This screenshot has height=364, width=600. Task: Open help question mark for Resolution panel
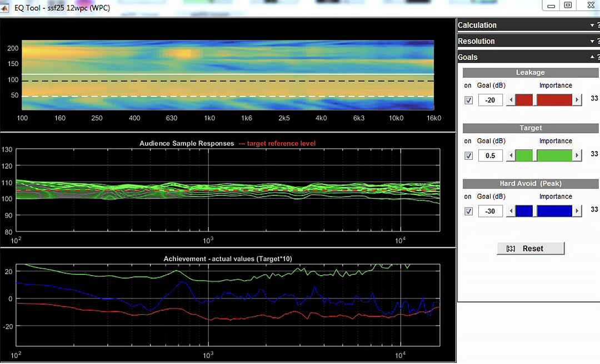(x=598, y=42)
